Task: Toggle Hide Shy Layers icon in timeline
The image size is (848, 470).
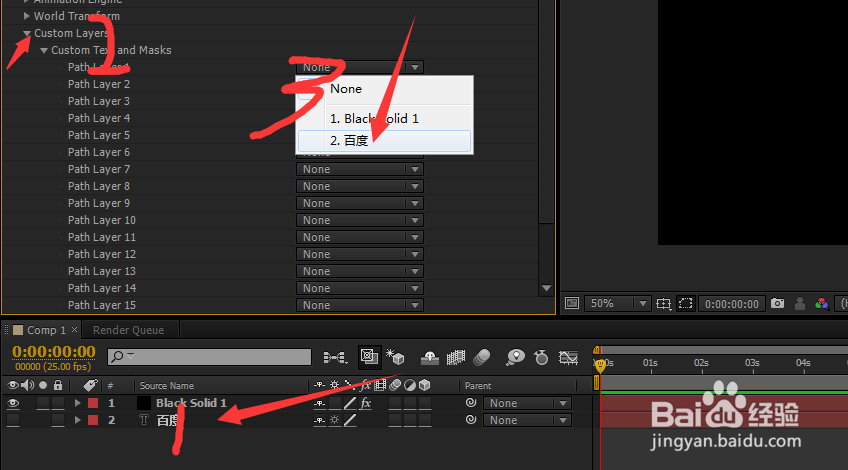Action: coord(430,358)
